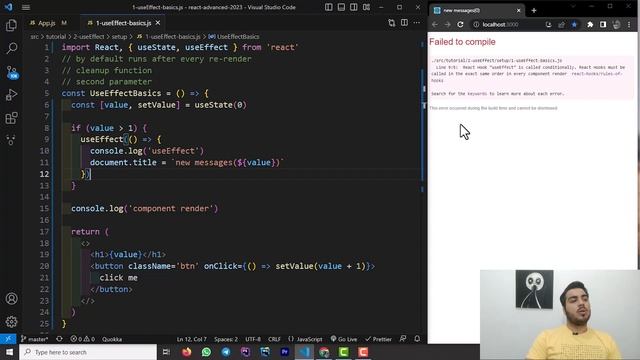Image resolution: width=640 pixels, height=360 pixels.
Task: Open the notifications bell icon
Action: click(417, 339)
